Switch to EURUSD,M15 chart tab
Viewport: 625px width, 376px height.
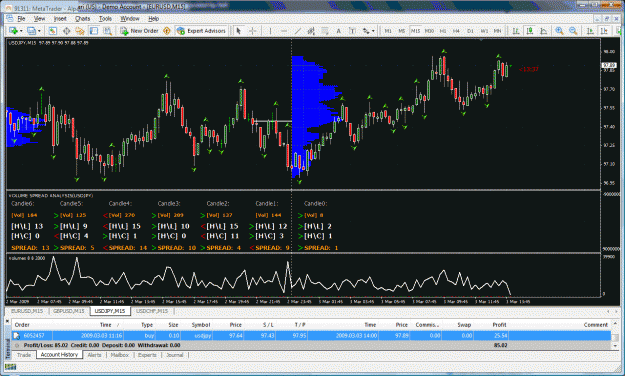point(27,311)
